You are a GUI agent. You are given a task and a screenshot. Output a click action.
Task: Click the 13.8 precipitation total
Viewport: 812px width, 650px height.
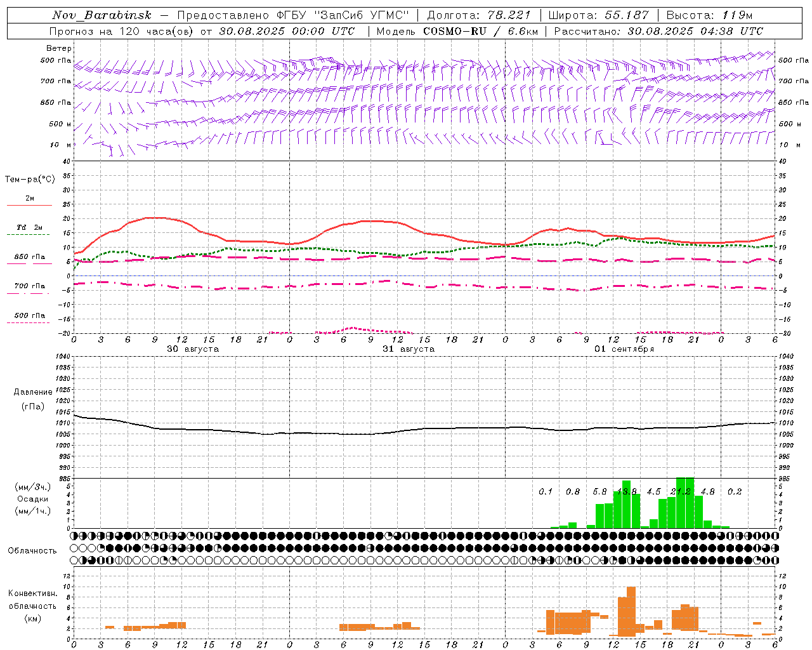click(x=627, y=492)
